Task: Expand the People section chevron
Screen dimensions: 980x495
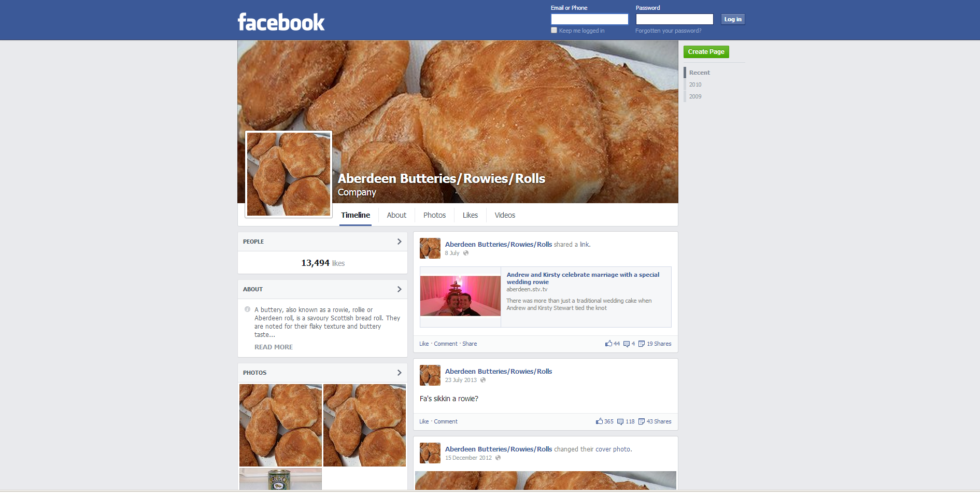Action: tap(399, 242)
